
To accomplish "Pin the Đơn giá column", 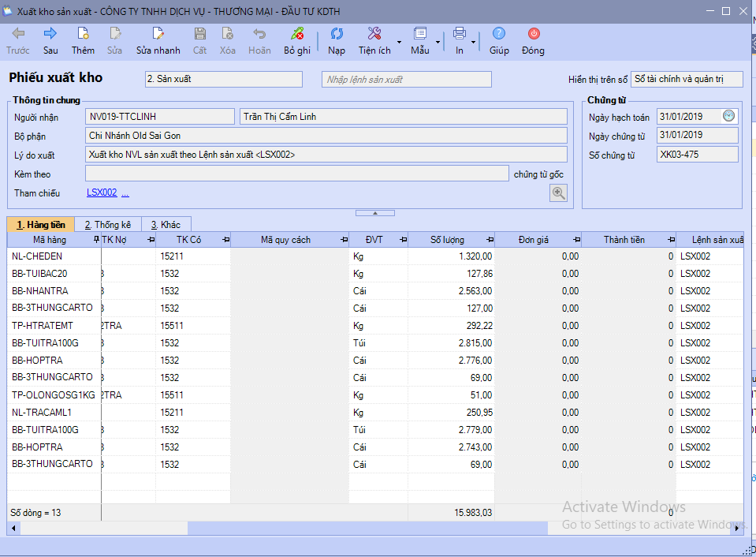I will tap(576, 239).
